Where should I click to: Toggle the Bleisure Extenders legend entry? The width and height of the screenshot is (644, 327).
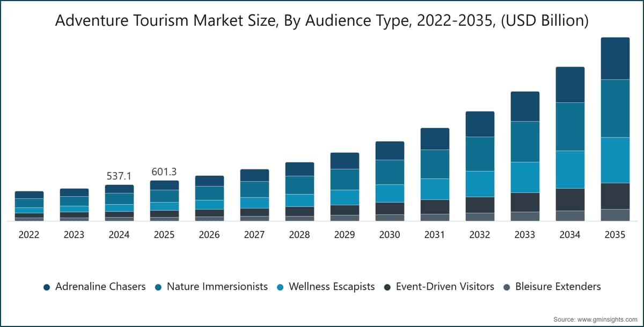552,287
